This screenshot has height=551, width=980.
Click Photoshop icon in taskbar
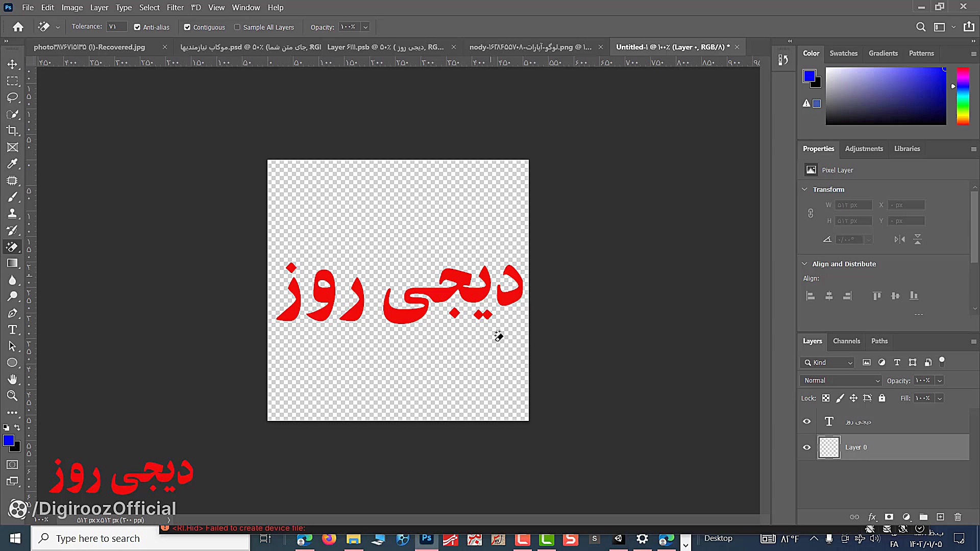pos(427,538)
